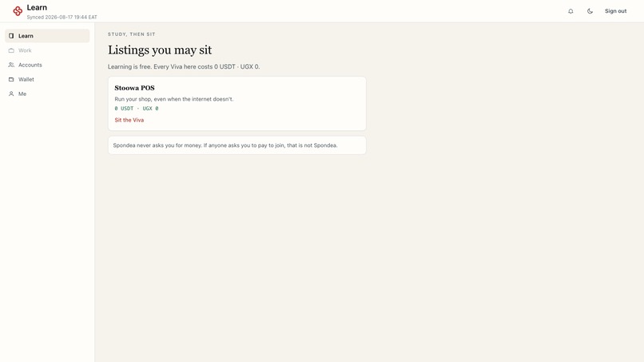Screen dimensions: 644x362
Task: Open Wallet in the sidebar
Action: [47, 79]
